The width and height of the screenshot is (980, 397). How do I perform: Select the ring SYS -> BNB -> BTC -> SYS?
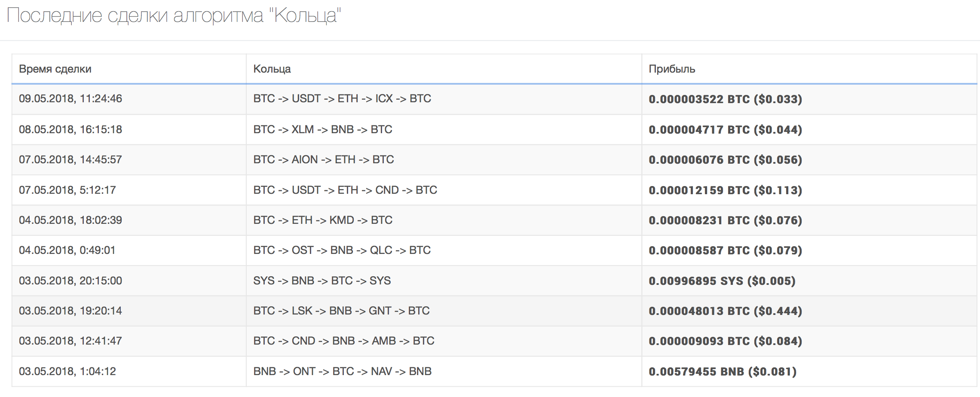click(x=322, y=281)
